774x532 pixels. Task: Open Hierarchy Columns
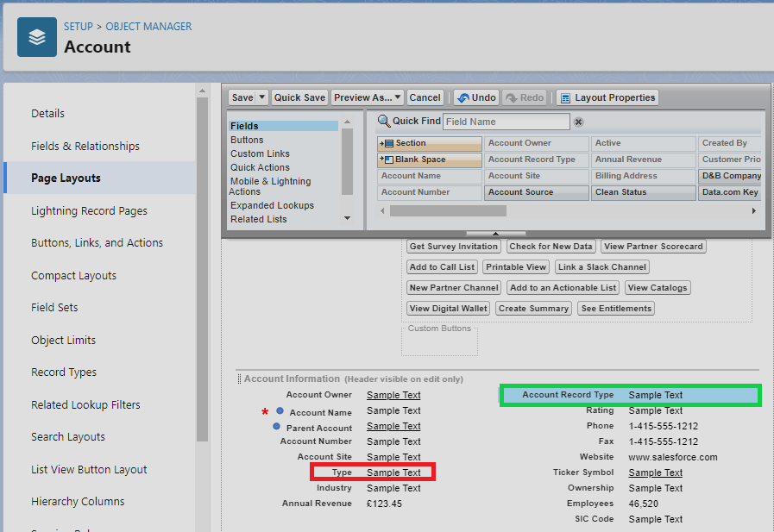click(78, 502)
